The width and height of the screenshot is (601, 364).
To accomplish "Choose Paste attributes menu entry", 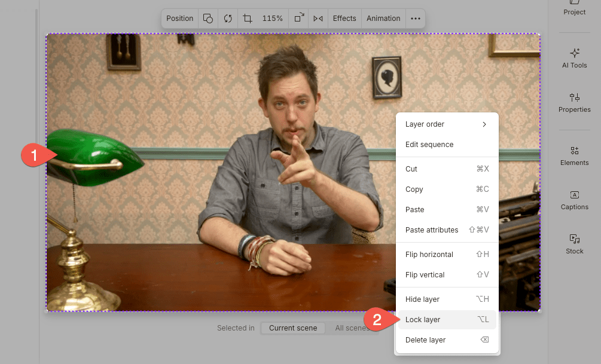I will (x=447, y=230).
